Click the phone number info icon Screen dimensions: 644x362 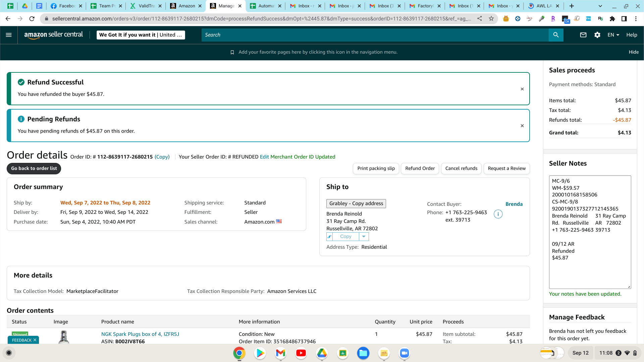click(x=498, y=214)
